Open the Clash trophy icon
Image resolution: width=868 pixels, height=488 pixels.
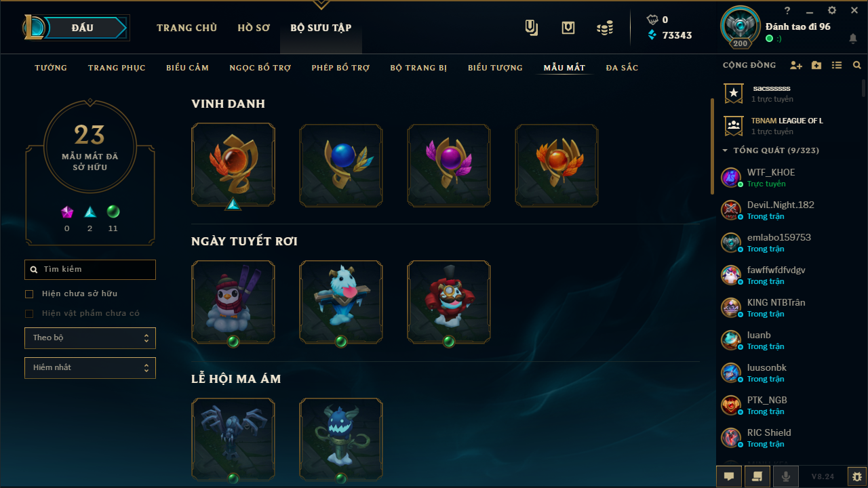[x=532, y=28]
